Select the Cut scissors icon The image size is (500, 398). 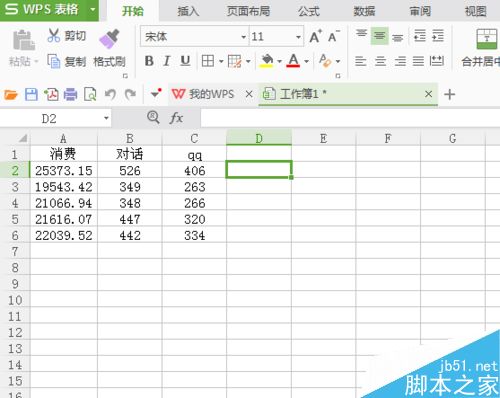54,35
